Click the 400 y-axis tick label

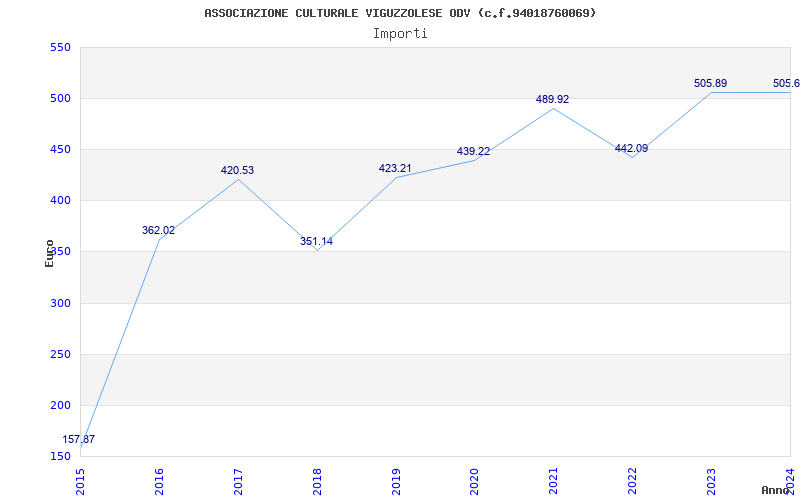coord(60,201)
